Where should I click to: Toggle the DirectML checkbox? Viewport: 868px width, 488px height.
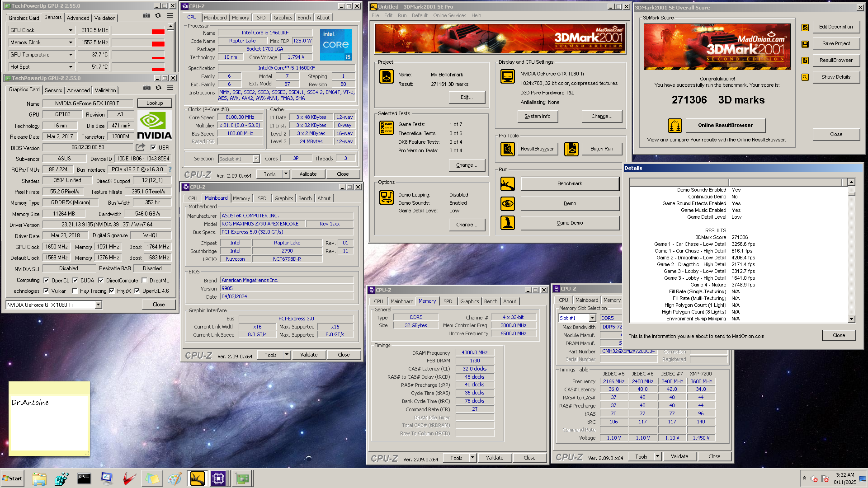144,280
